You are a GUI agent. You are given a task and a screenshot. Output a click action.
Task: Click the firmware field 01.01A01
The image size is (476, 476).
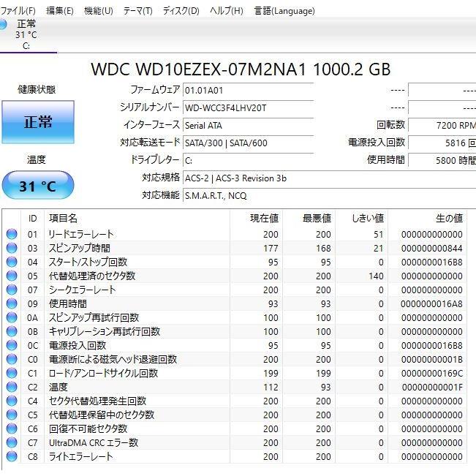tap(249, 91)
